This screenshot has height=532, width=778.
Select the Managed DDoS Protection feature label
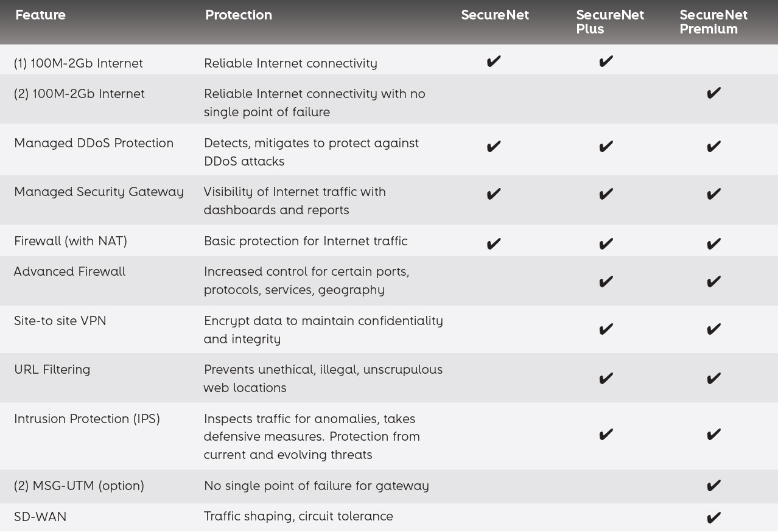coord(94,143)
